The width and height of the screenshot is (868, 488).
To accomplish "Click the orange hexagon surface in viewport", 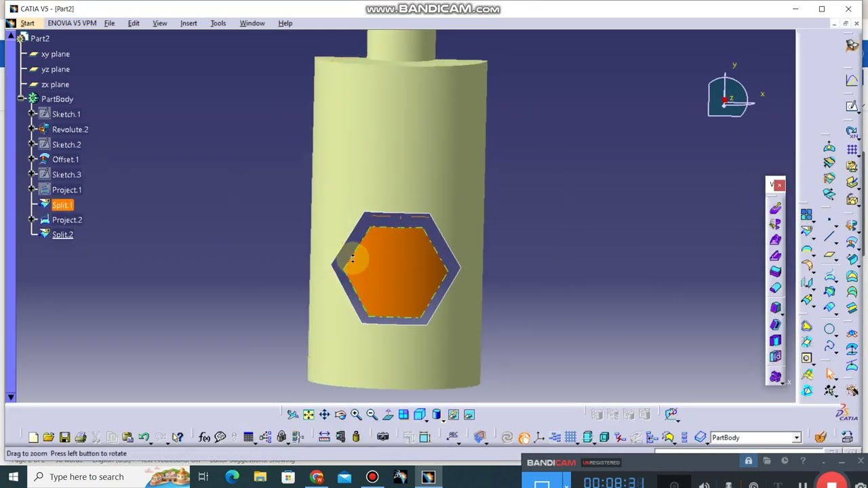I will [x=397, y=271].
